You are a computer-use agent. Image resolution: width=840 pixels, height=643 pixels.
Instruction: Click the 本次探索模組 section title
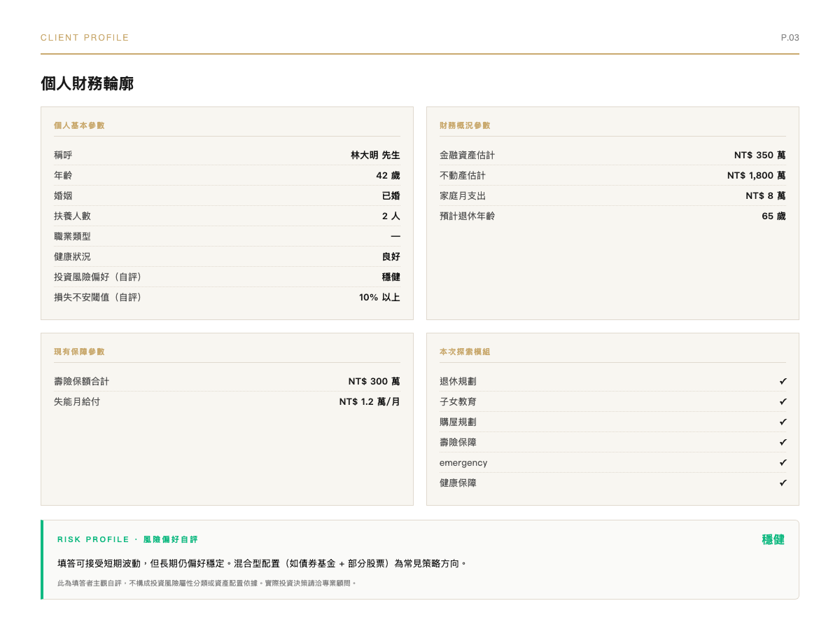coord(465,352)
